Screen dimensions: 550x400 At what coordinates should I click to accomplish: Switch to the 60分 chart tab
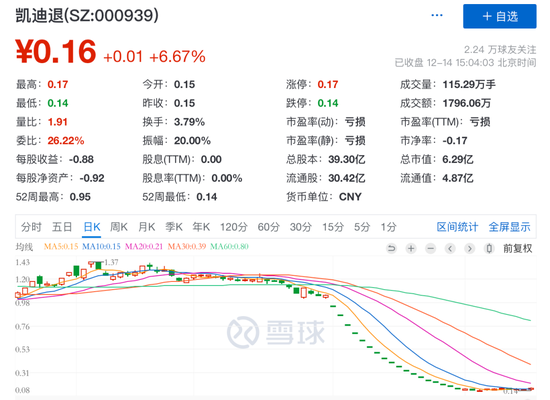268,227
